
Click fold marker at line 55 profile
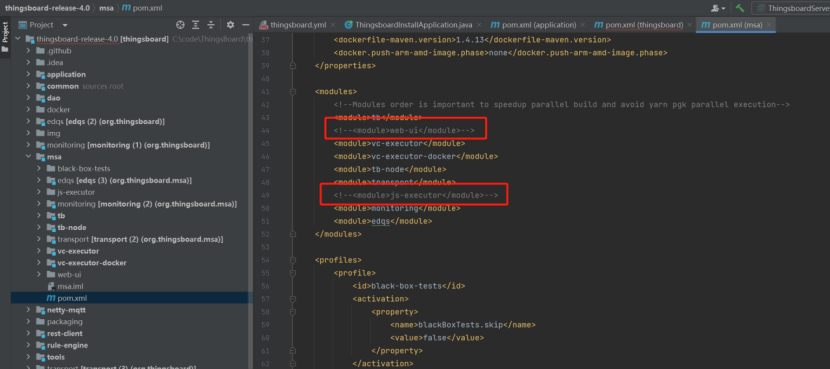(293, 273)
